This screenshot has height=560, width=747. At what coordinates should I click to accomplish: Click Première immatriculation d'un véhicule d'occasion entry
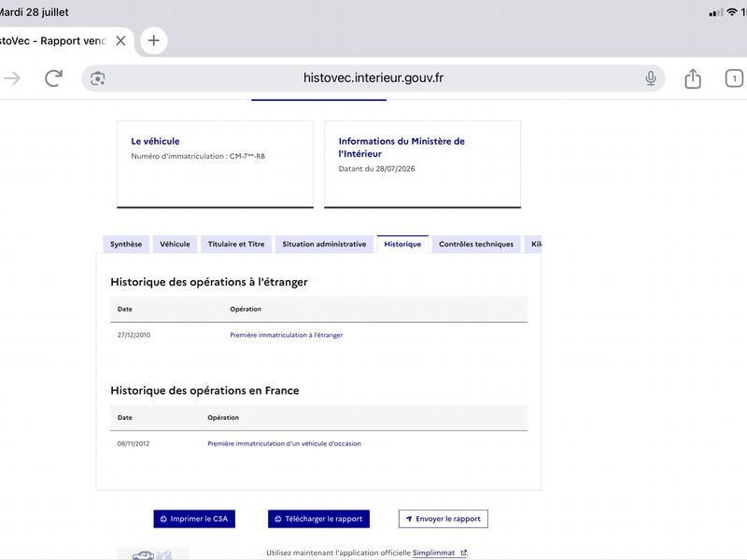click(285, 444)
